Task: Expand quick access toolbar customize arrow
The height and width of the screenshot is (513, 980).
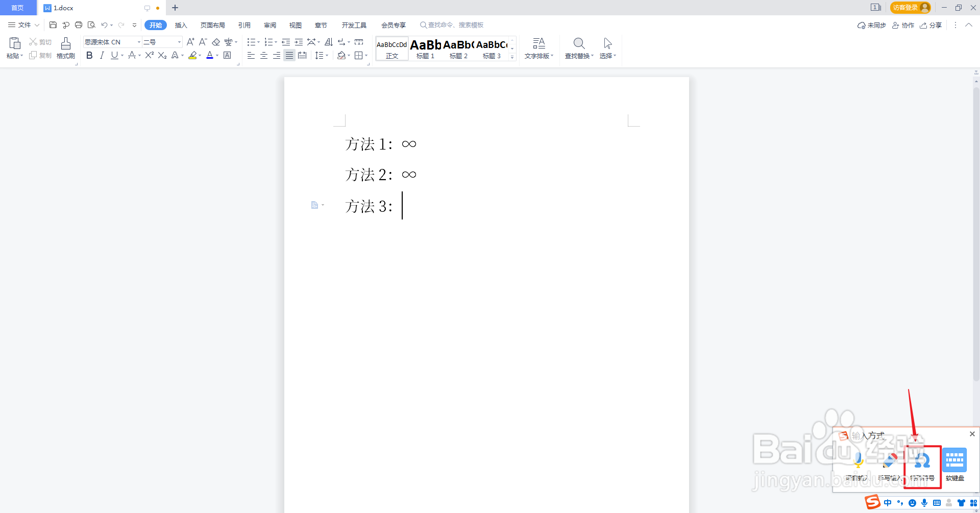Action: [x=134, y=25]
